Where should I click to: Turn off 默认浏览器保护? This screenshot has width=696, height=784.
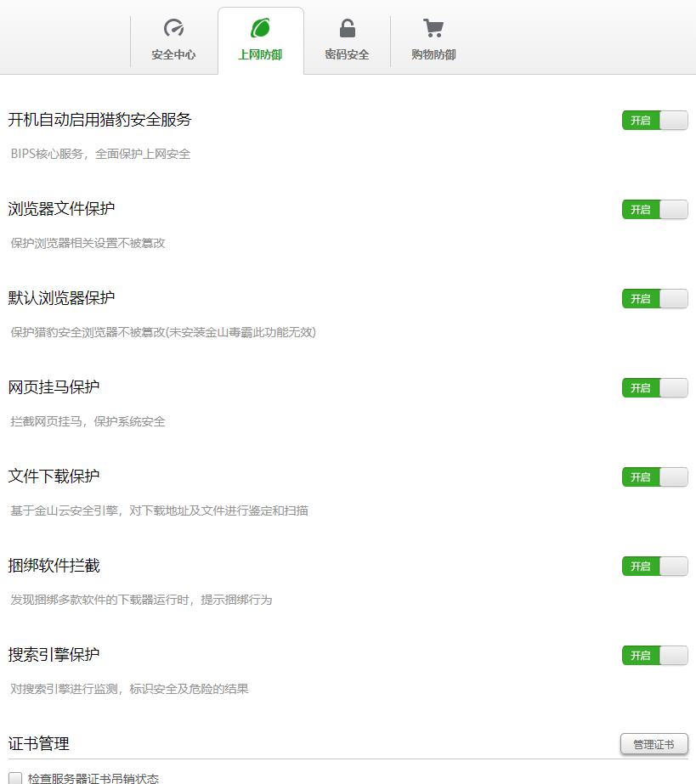[x=654, y=298]
